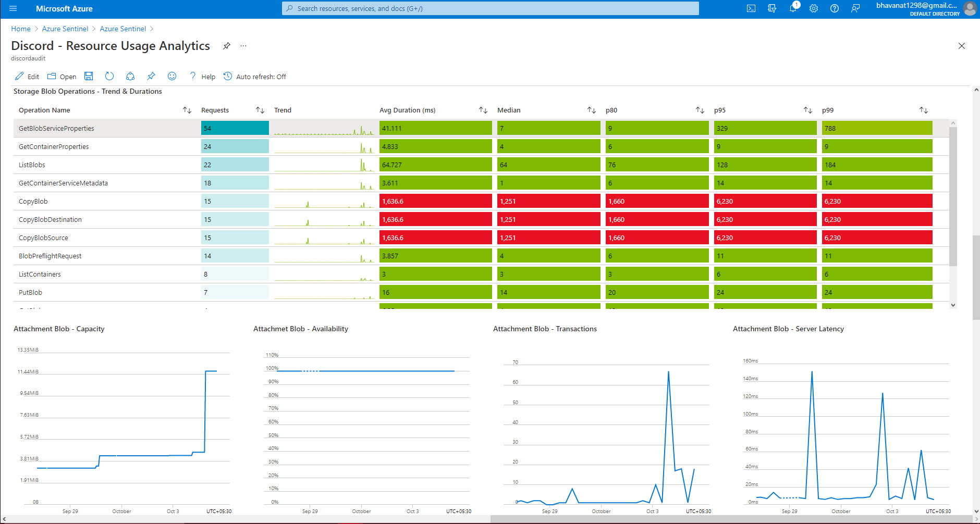Click the Attachment Blob - Server Latency chart title
Viewport: 980px width, 524px height.
788,329
